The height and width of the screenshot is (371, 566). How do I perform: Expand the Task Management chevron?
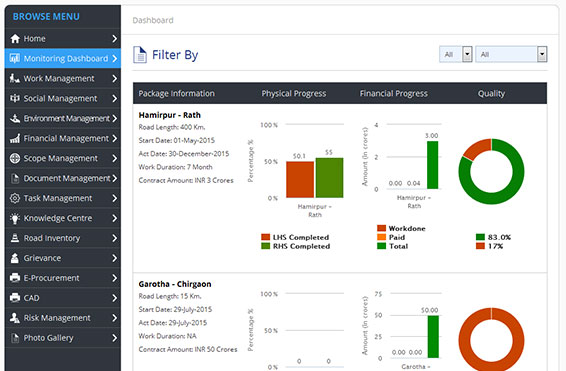pyautogui.click(x=114, y=198)
